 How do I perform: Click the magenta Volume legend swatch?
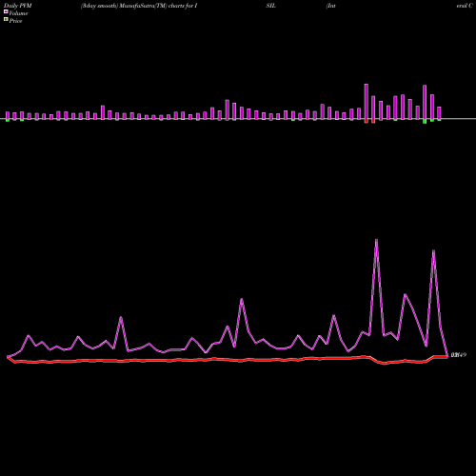pos(6,11)
